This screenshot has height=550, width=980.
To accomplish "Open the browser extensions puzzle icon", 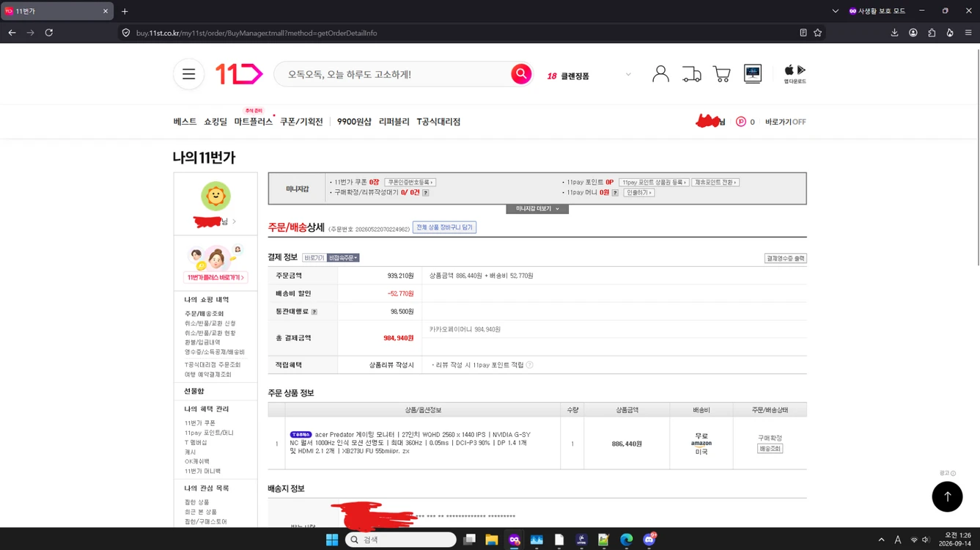I will click(932, 33).
